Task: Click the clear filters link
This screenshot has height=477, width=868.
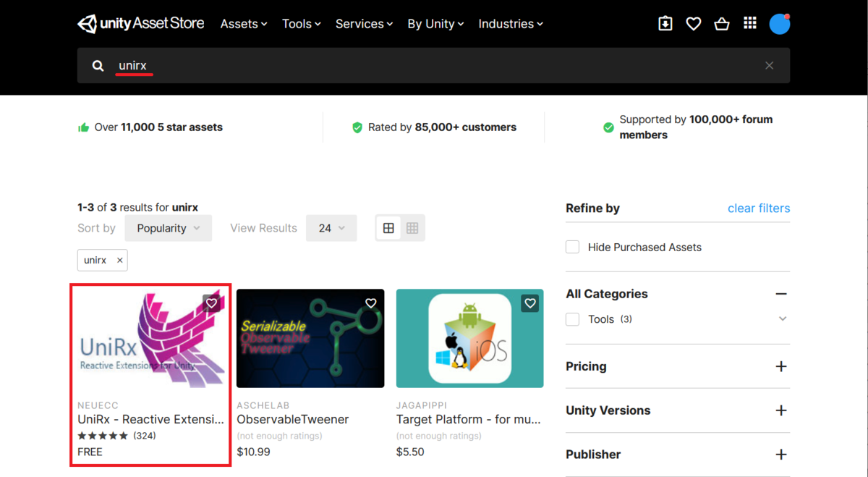Action: point(759,208)
